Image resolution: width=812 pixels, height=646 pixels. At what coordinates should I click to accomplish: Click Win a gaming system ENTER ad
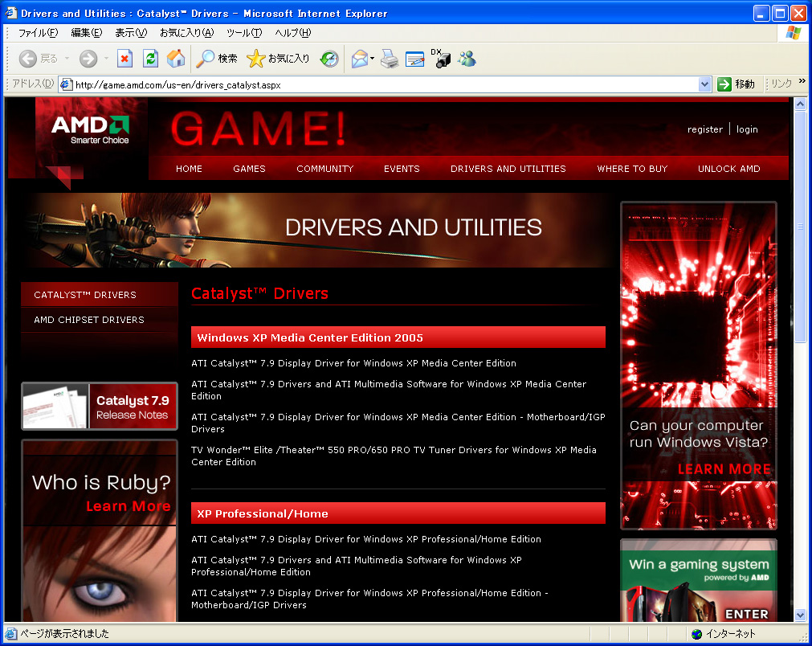[x=699, y=580]
